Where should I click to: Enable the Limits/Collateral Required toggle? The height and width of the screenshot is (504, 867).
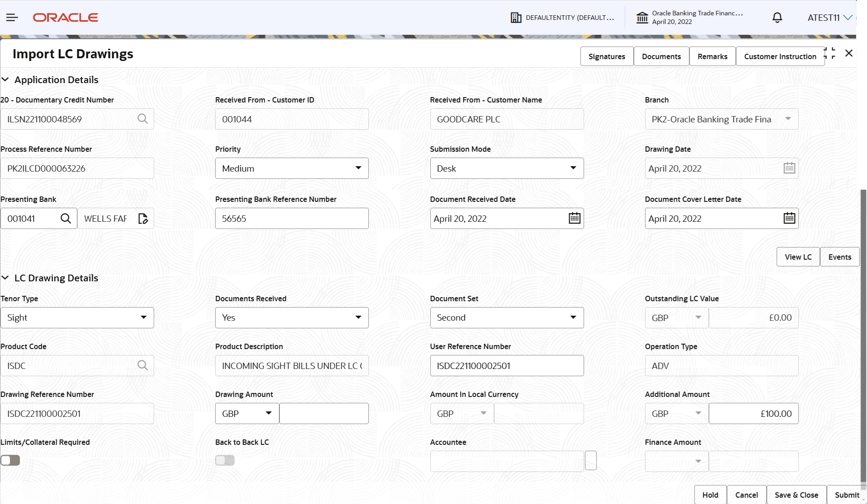tap(10, 460)
